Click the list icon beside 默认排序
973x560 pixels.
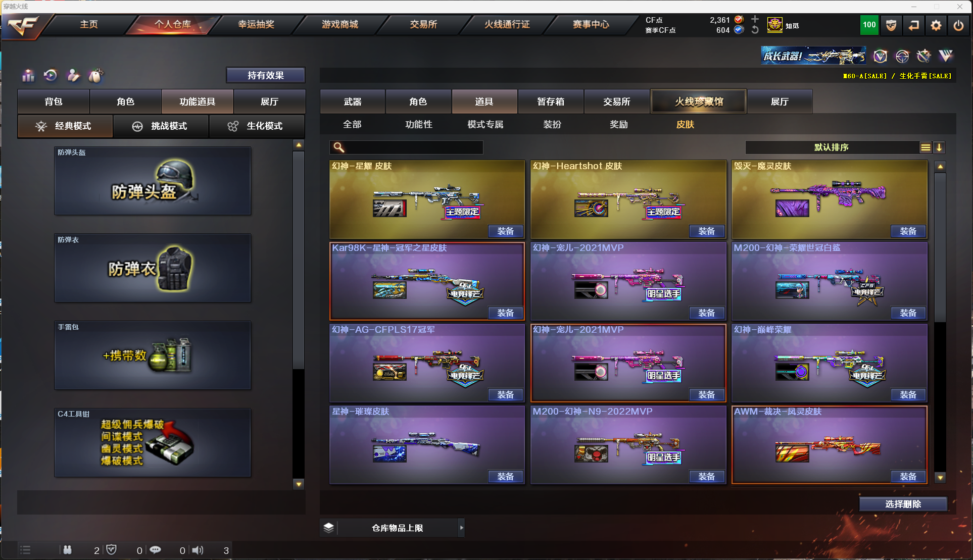point(926,147)
